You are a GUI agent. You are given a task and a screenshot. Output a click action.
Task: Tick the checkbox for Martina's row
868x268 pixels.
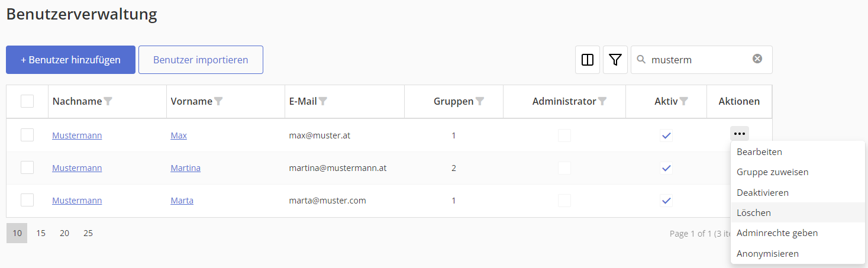pyautogui.click(x=27, y=168)
